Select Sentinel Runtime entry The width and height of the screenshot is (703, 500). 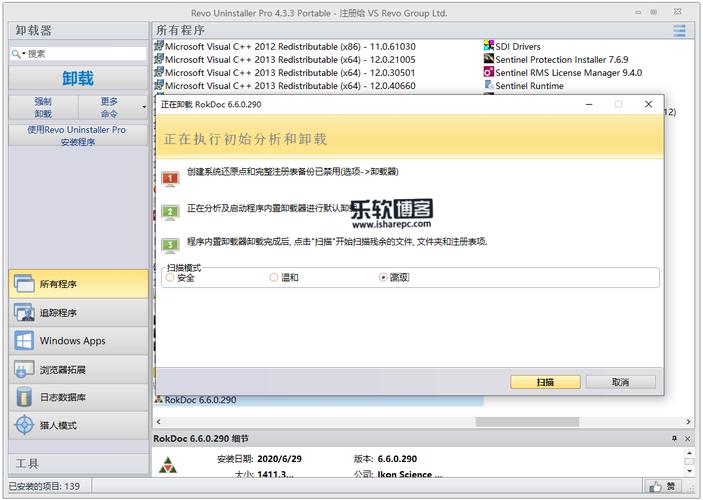click(524, 86)
